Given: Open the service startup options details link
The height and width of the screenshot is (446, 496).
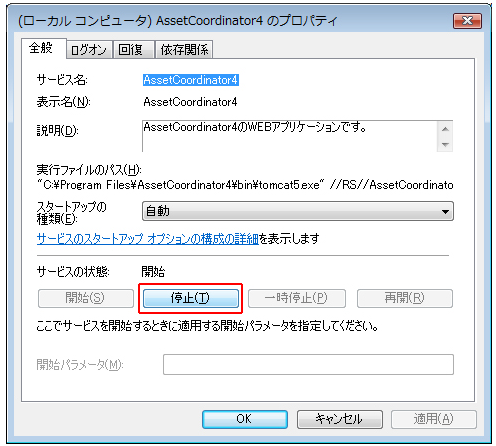Looking at the screenshot, I should (x=148, y=238).
